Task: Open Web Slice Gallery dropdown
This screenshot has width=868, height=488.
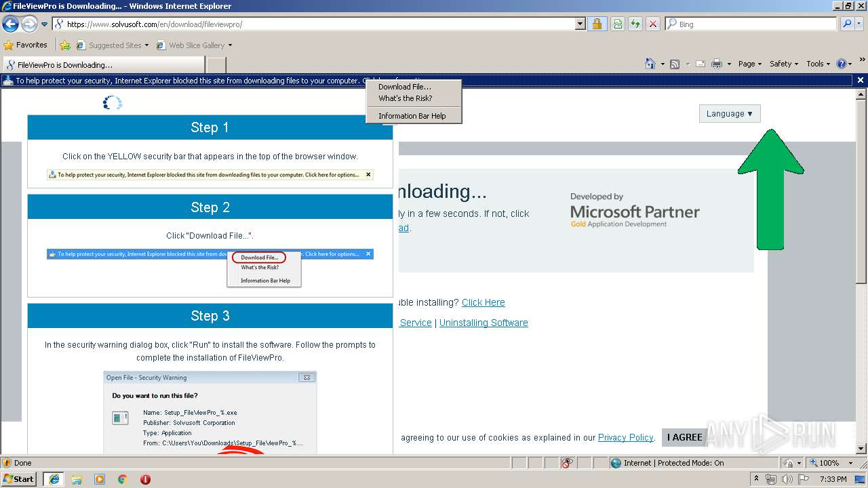Action: point(194,45)
